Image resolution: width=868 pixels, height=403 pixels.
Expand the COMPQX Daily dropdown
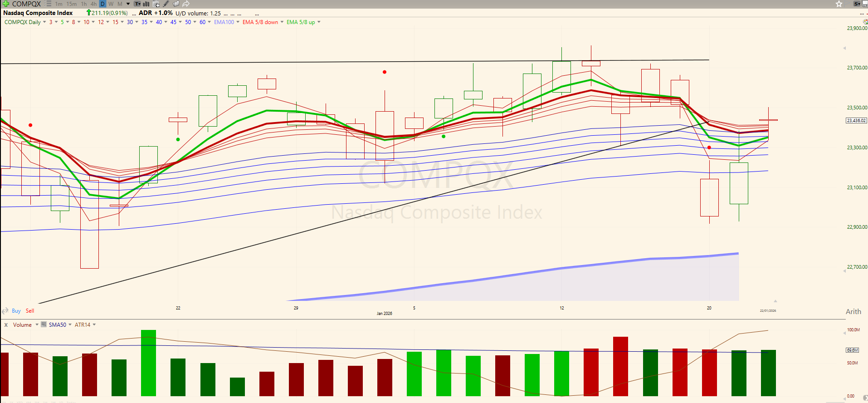tap(44, 22)
